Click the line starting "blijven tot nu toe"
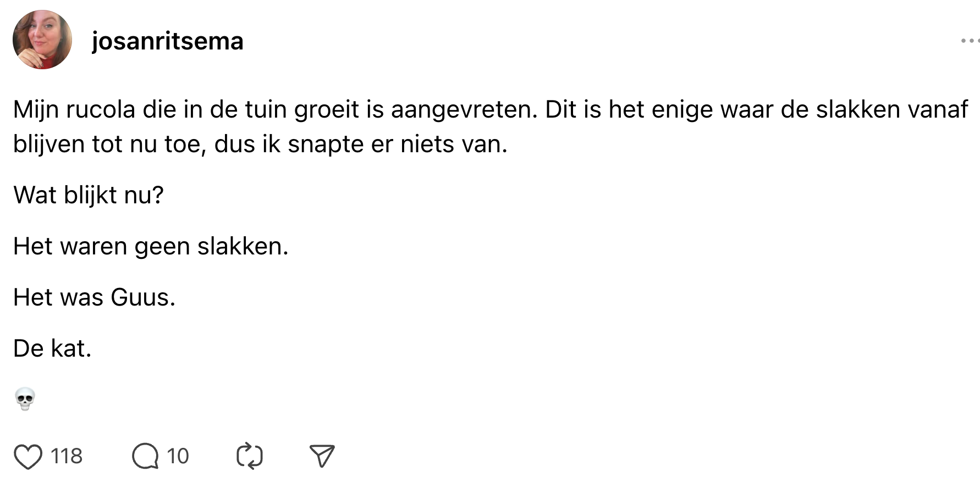 point(260,145)
